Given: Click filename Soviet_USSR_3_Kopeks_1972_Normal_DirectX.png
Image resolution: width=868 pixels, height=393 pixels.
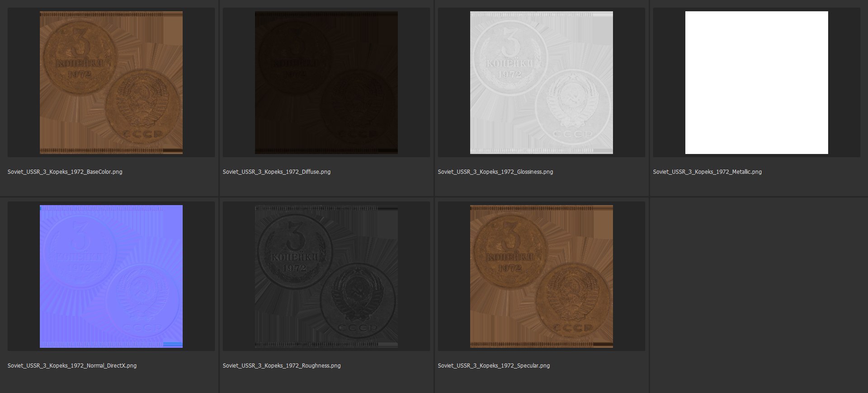Looking at the screenshot, I should click(x=72, y=366).
